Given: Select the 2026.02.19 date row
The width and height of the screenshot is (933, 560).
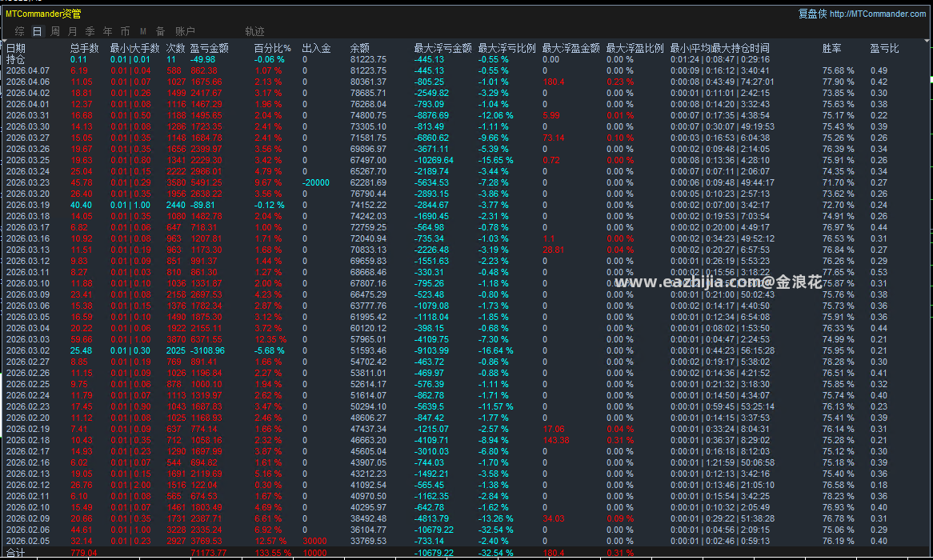Looking at the screenshot, I should (28, 429).
